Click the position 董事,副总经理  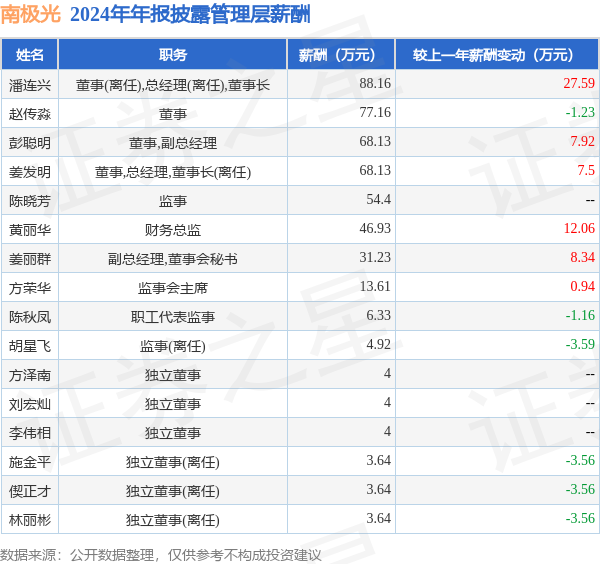pos(173,143)
